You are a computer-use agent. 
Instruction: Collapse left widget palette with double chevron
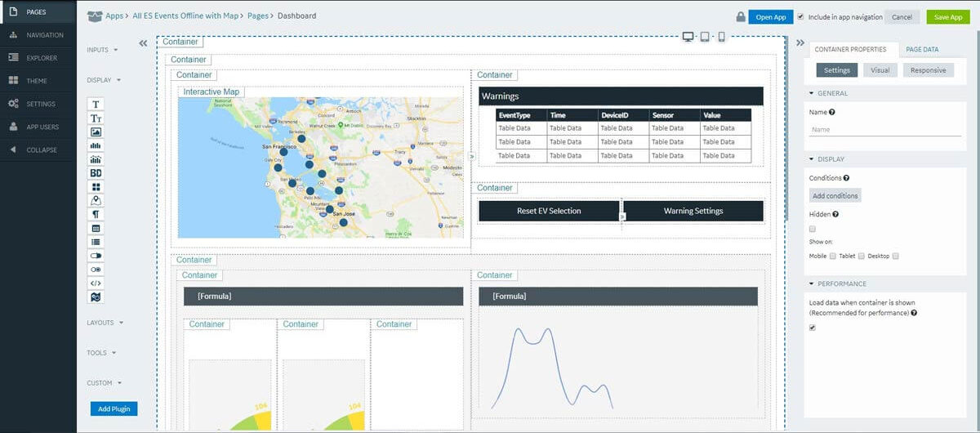(x=143, y=43)
